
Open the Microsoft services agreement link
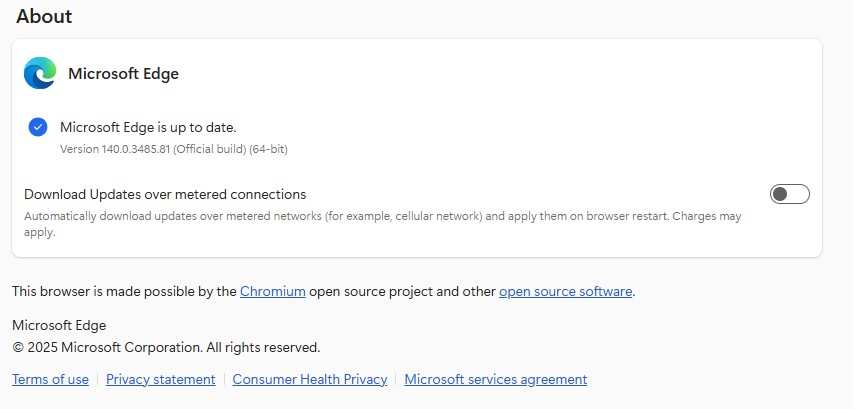495,379
